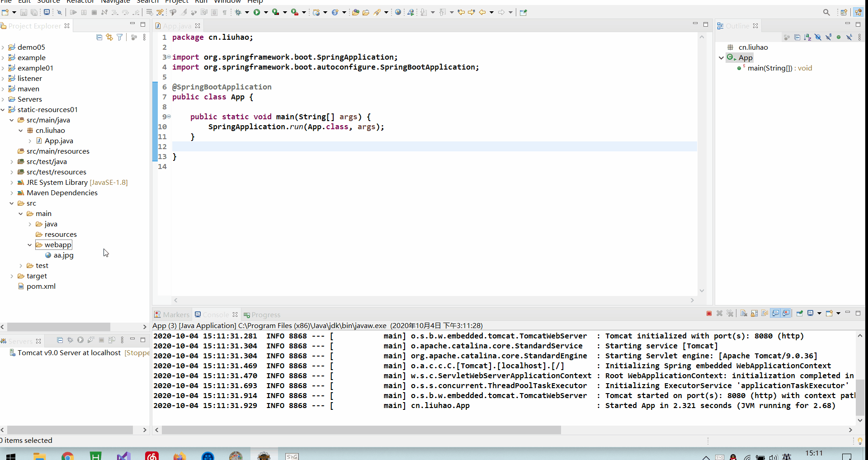Toggle Hide Local Types in Outline
Screen dimensions: 868x460
pyautogui.click(x=849, y=37)
